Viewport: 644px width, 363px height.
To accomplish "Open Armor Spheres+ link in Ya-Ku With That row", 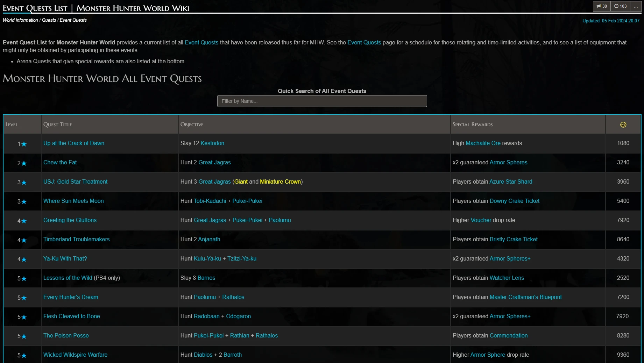I will pyautogui.click(x=510, y=258).
